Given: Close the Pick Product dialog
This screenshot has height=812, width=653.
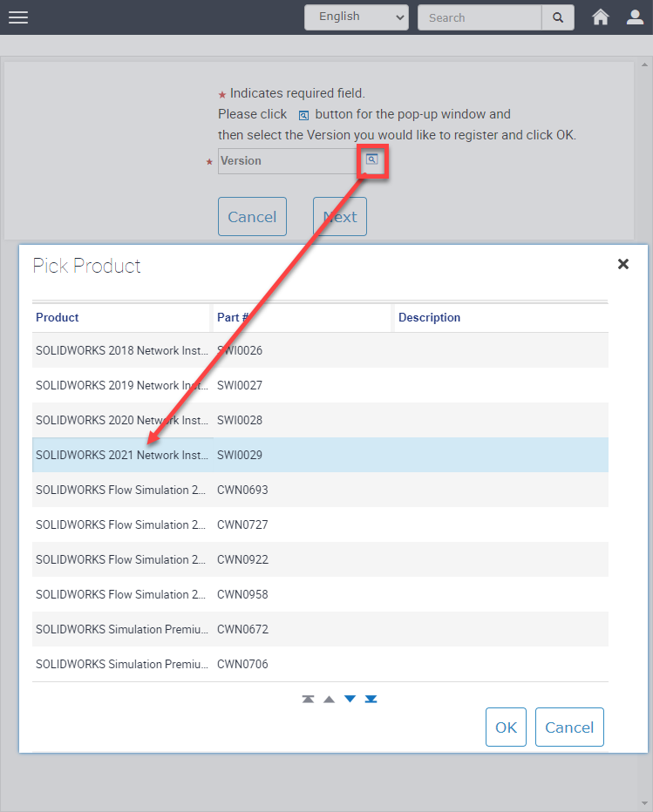Looking at the screenshot, I should coord(622,264).
